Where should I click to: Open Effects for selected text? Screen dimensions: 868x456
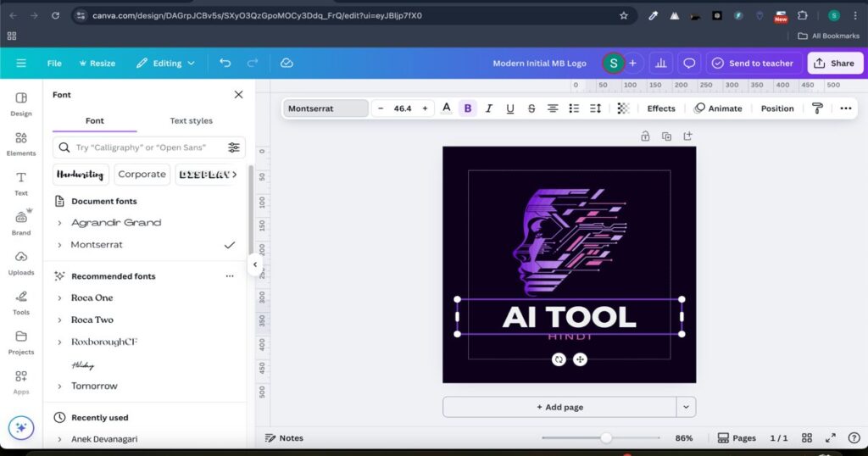coord(661,108)
